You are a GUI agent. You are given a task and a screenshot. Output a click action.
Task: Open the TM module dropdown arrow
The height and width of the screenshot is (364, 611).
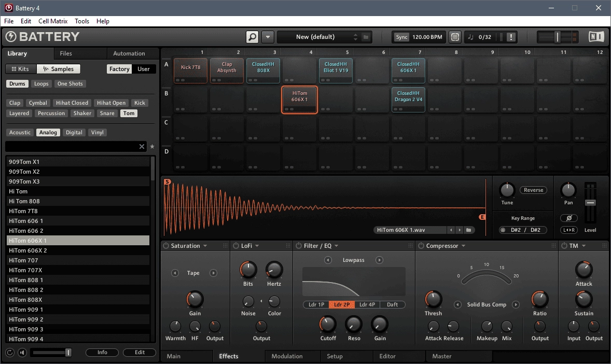[584, 246]
